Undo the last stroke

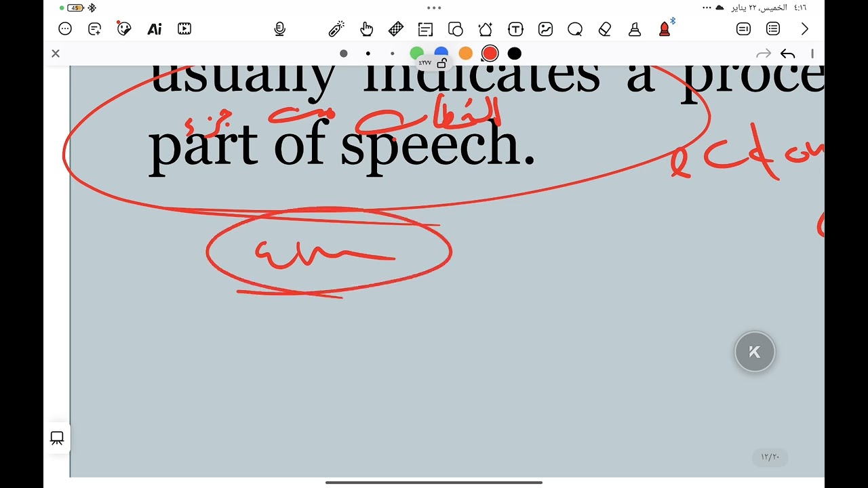[x=787, y=54]
